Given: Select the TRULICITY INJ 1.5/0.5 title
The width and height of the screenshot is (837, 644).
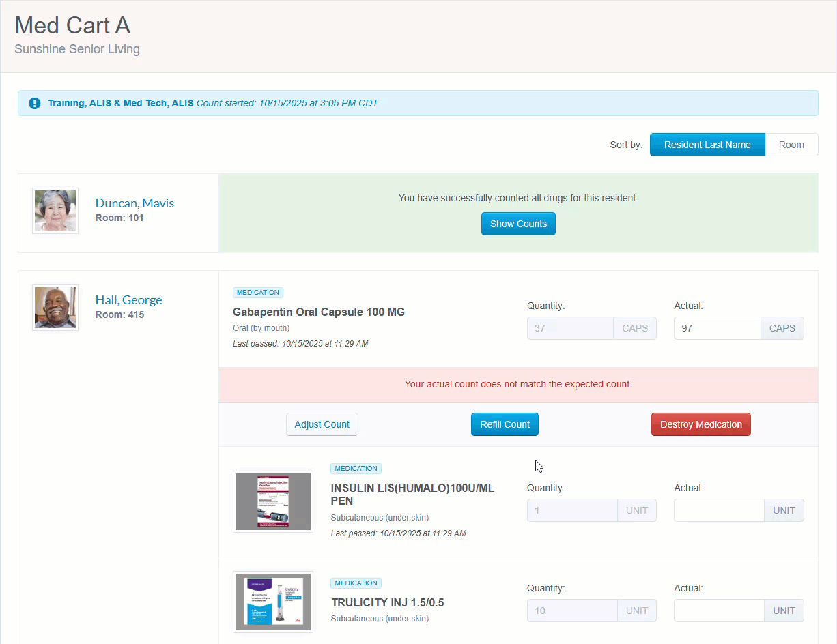Looking at the screenshot, I should 387,603.
